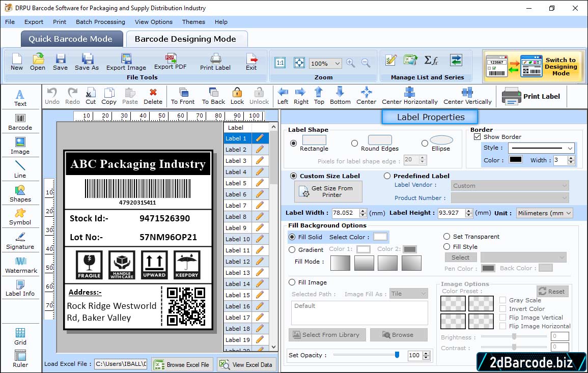Click the Load Excel File path field

(120, 364)
